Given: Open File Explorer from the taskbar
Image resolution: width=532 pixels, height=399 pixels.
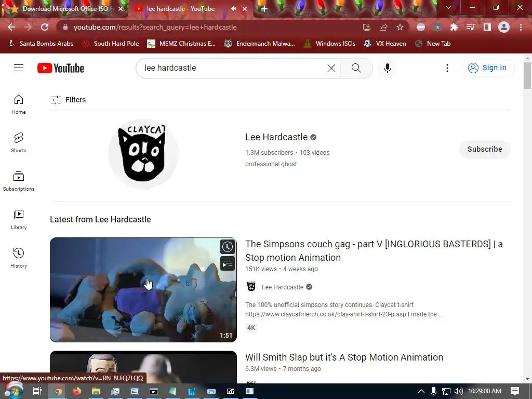Looking at the screenshot, I should point(96,391).
